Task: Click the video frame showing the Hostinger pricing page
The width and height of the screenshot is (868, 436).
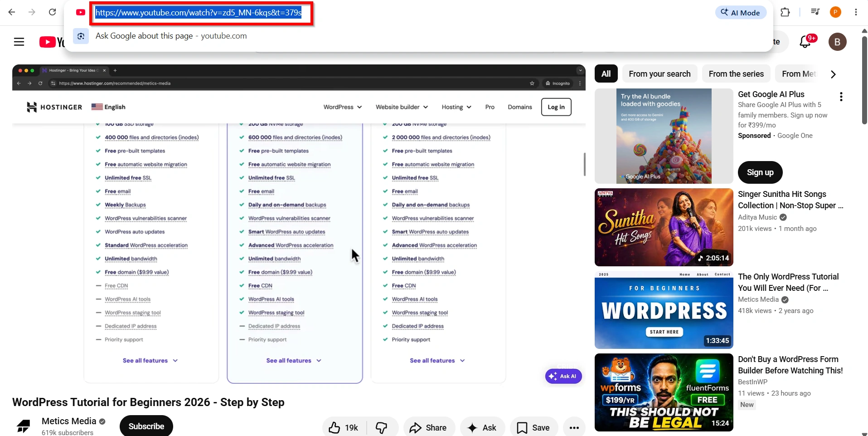Action: pyautogui.click(x=299, y=225)
